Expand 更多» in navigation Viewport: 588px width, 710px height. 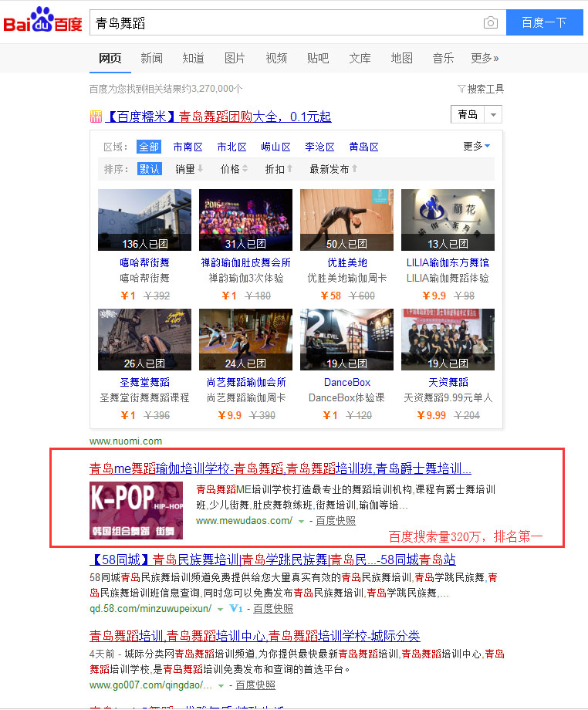(x=485, y=58)
